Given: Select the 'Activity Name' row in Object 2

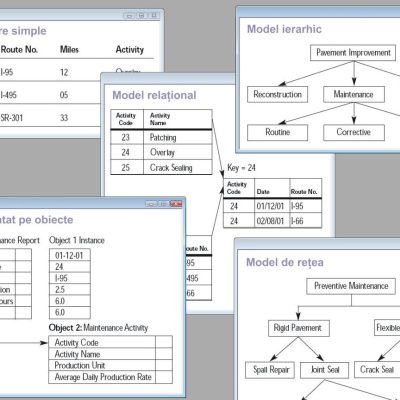Looking at the screenshot, I should (x=110, y=354).
